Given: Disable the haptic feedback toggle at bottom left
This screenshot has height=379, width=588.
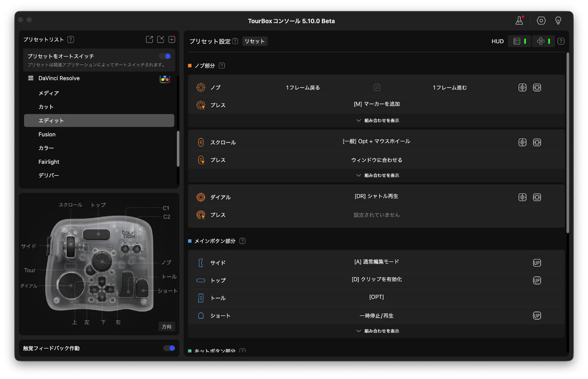Looking at the screenshot, I should click(x=169, y=348).
